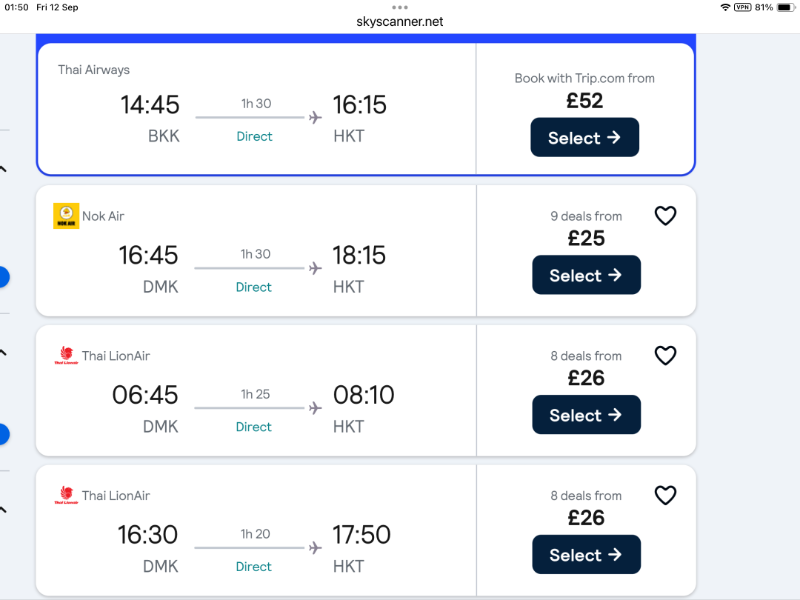Screen dimensions: 800x600
Task: Favorite the 06:45 Thai LionAir flight
Action: point(665,356)
